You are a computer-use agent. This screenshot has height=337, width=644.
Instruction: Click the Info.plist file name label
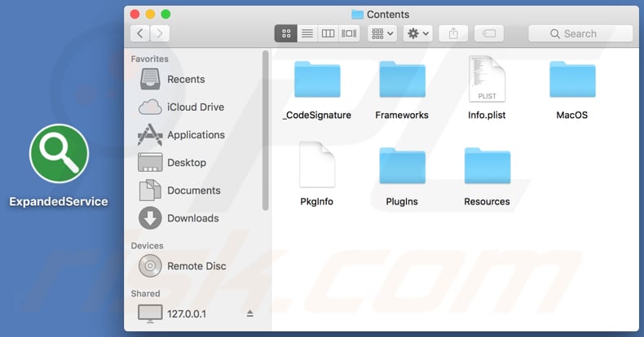487,116
